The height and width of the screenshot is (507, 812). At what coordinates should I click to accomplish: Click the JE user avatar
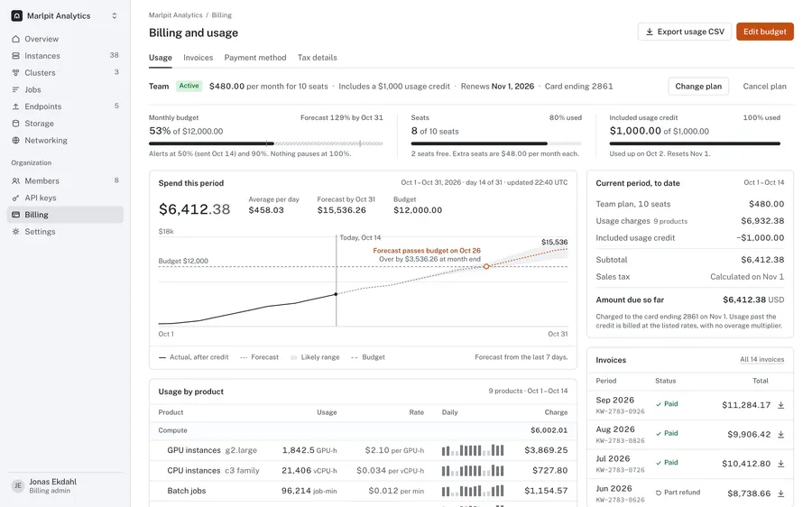pyautogui.click(x=18, y=485)
